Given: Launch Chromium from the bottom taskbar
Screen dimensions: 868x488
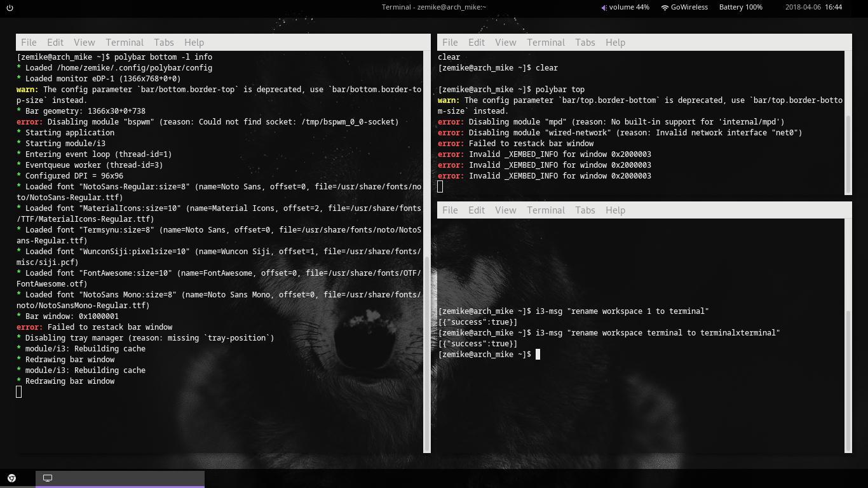Looking at the screenshot, I should click(13, 478).
